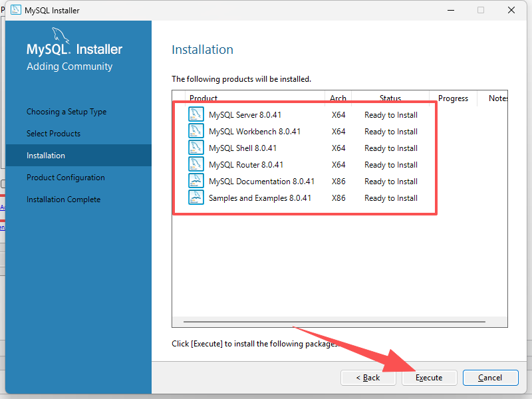Go back with the Back button

point(367,378)
